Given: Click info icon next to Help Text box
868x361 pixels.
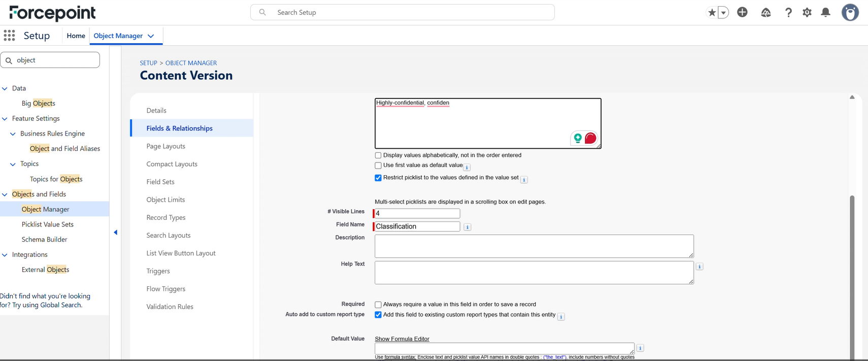Looking at the screenshot, I should [699, 267].
